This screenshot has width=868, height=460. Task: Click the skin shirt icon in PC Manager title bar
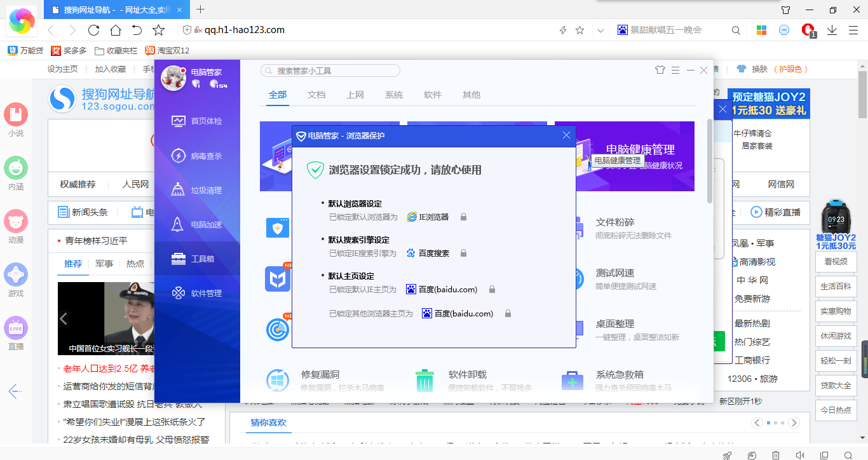660,71
